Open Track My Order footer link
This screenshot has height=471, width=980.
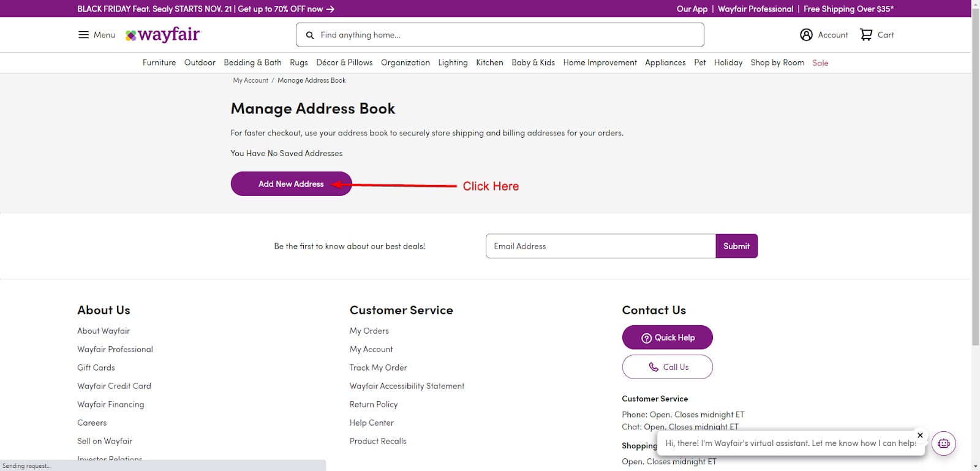(x=379, y=367)
